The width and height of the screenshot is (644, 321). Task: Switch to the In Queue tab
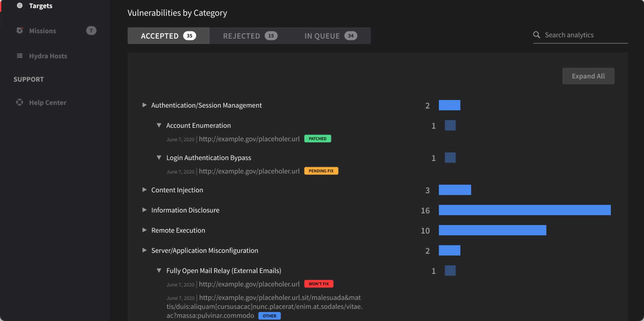tap(330, 36)
